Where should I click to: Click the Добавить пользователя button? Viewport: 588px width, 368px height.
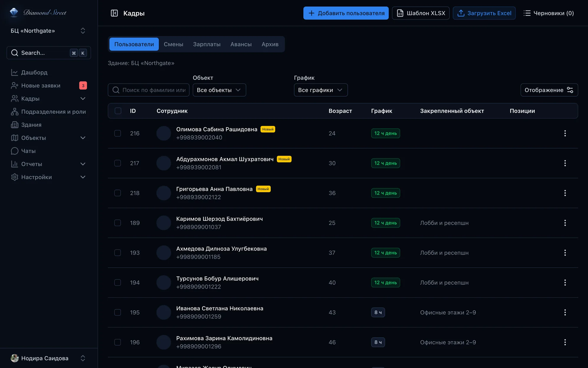point(346,13)
